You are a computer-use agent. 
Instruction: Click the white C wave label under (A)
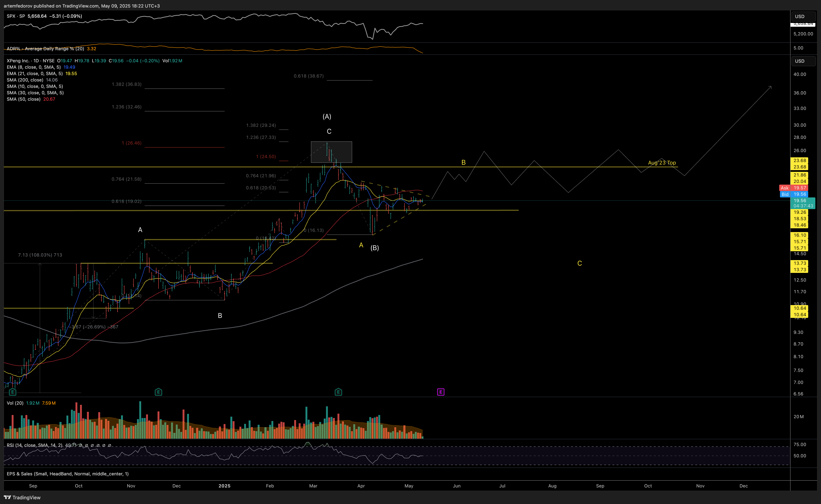(x=329, y=131)
